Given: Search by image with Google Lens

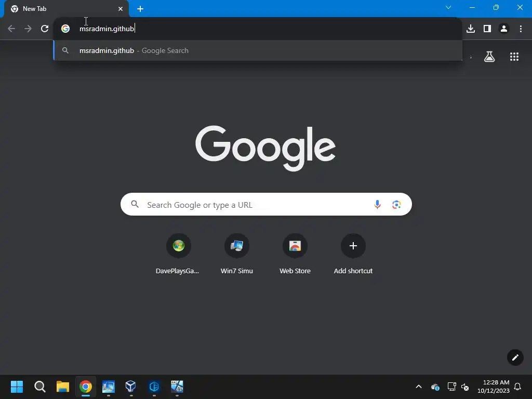Looking at the screenshot, I should 396,204.
